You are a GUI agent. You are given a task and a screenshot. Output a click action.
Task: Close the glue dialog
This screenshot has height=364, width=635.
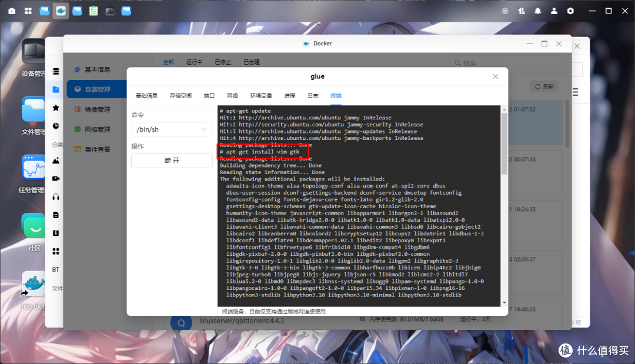click(x=495, y=76)
